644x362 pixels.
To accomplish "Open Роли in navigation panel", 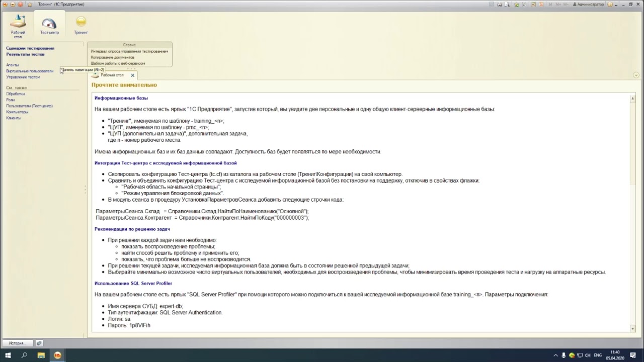I will pos(11,100).
